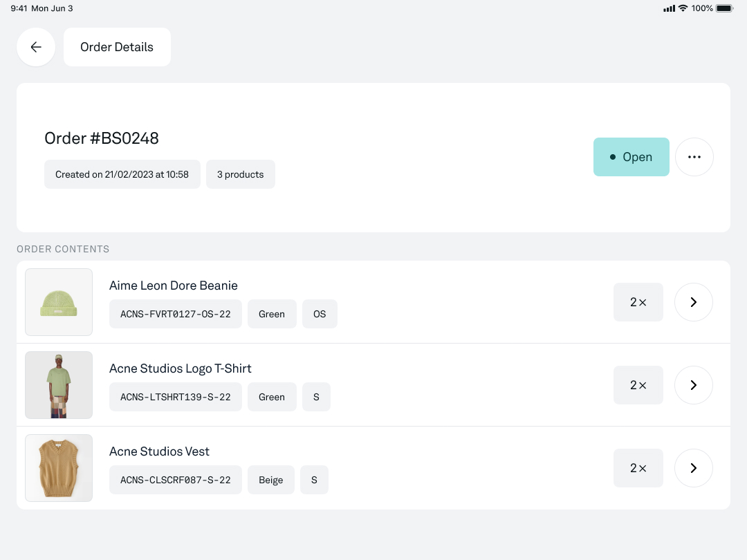Image resolution: width=747 pixels, height=560 pixels.
Task: Open Acne Studios Vest details chevron
Action: 694,467
